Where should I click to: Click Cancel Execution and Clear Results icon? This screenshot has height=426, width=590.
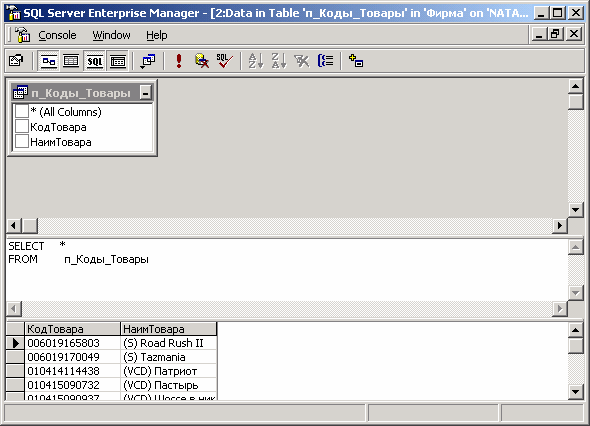(x=202, y=61)
